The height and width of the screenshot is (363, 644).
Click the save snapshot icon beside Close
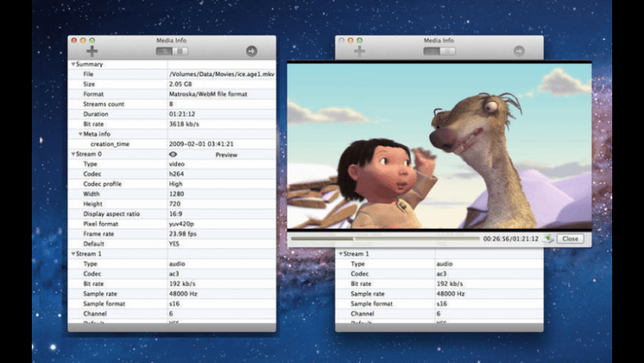pos(548,239)
